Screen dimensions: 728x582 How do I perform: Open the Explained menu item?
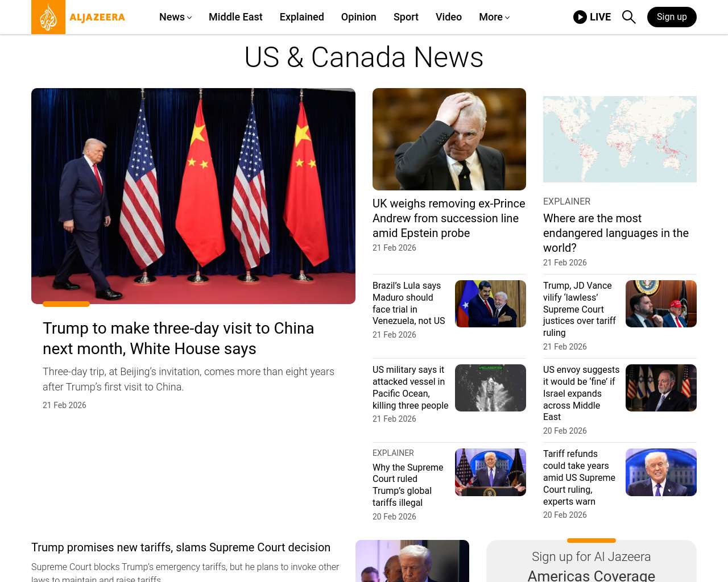(x=301, y=17)
